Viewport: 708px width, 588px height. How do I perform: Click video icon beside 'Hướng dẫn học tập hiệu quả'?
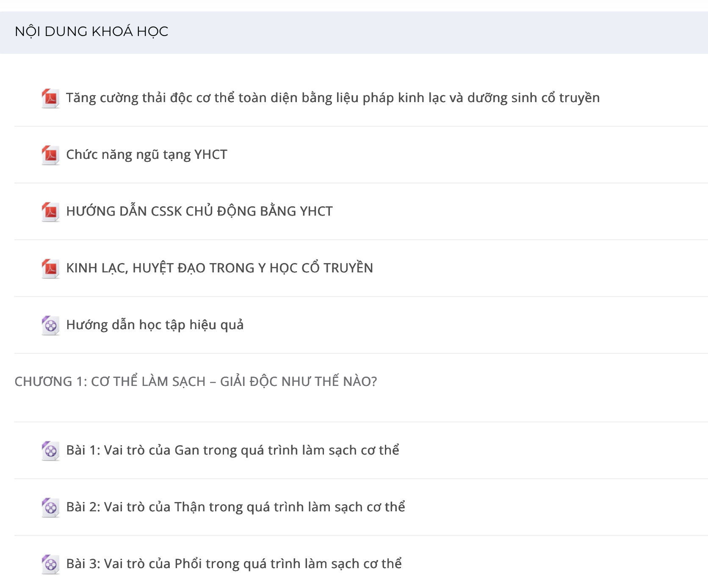point(50,325)
